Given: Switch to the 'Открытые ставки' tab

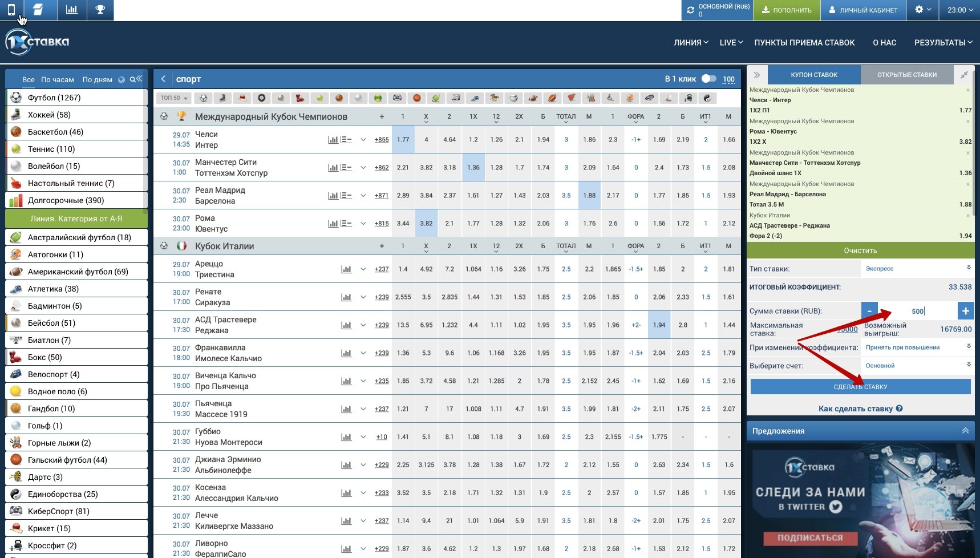Looking at the screenshot, I should click(x=906, y=75).
